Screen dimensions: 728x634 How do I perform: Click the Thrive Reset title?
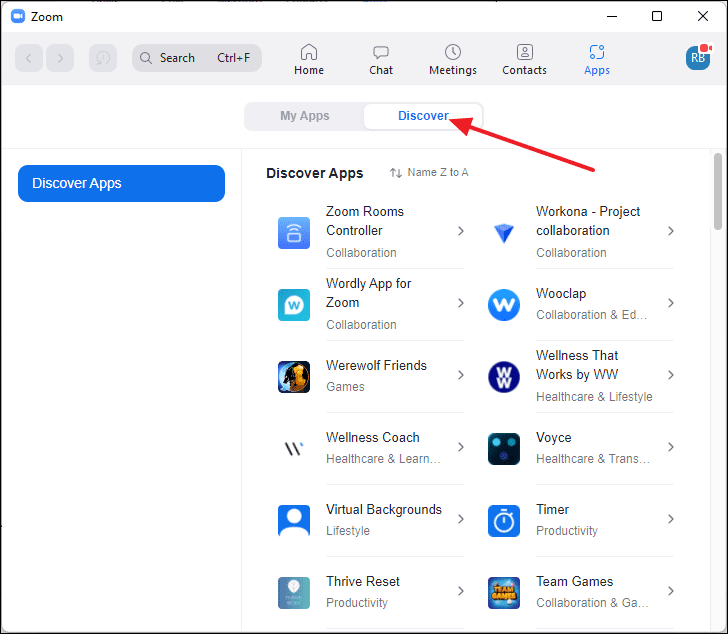363,582
